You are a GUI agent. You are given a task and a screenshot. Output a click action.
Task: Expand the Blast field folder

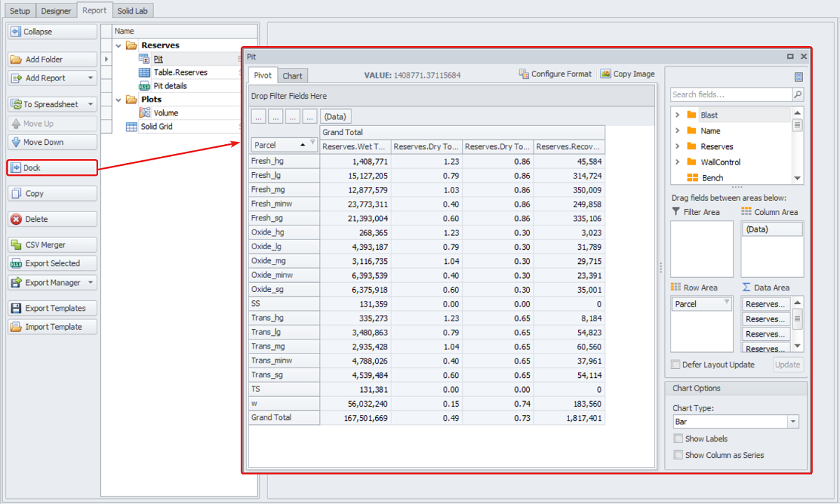(677, 115)
